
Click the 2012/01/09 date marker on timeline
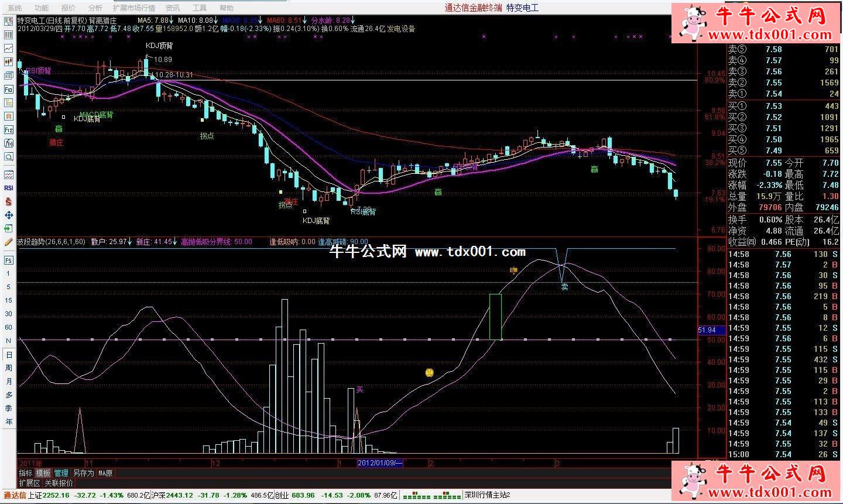coord(380,463)
